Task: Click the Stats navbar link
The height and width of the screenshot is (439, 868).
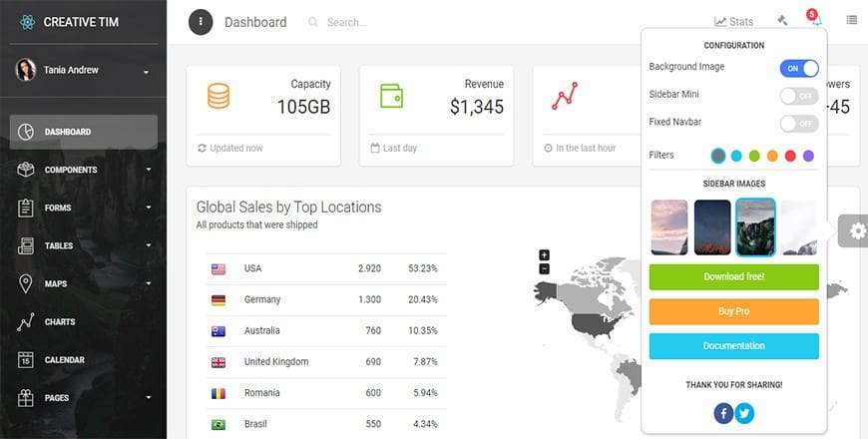Action: (734, 22)
